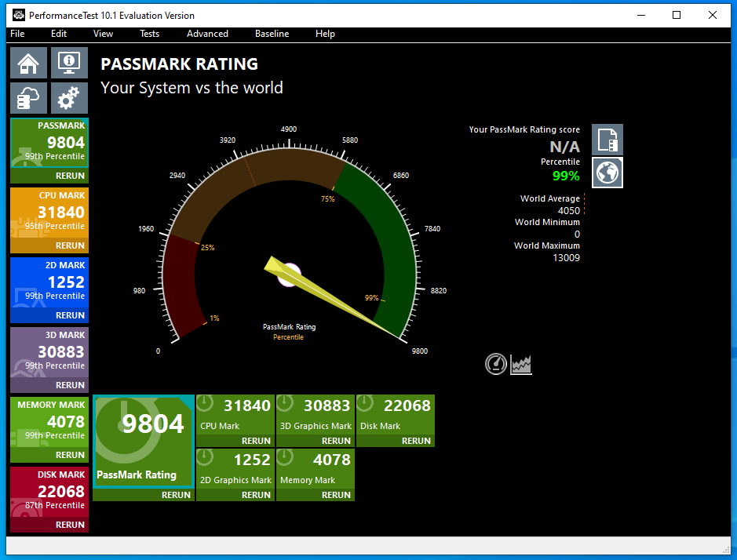Select the PASSMARK 9804 sidebar tile

49,143
